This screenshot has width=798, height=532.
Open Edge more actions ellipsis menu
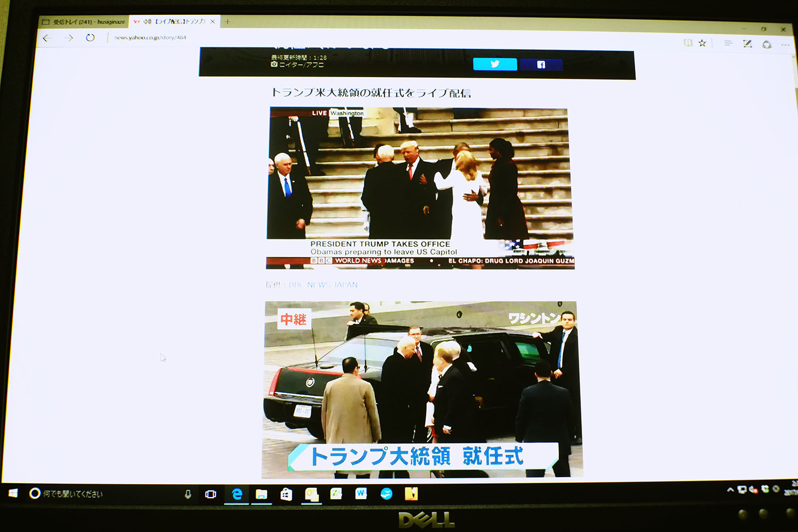coord(785,45)
